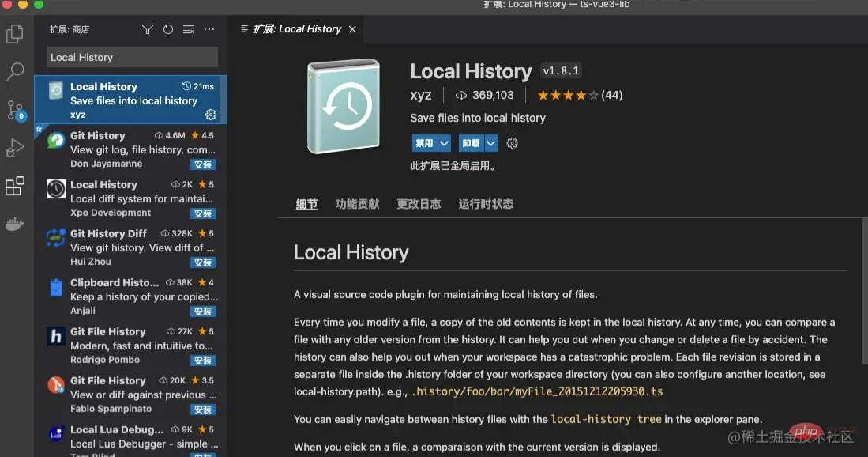Switch to the 更改日志 tab
868x457 pixels.
tap(419, 204)
